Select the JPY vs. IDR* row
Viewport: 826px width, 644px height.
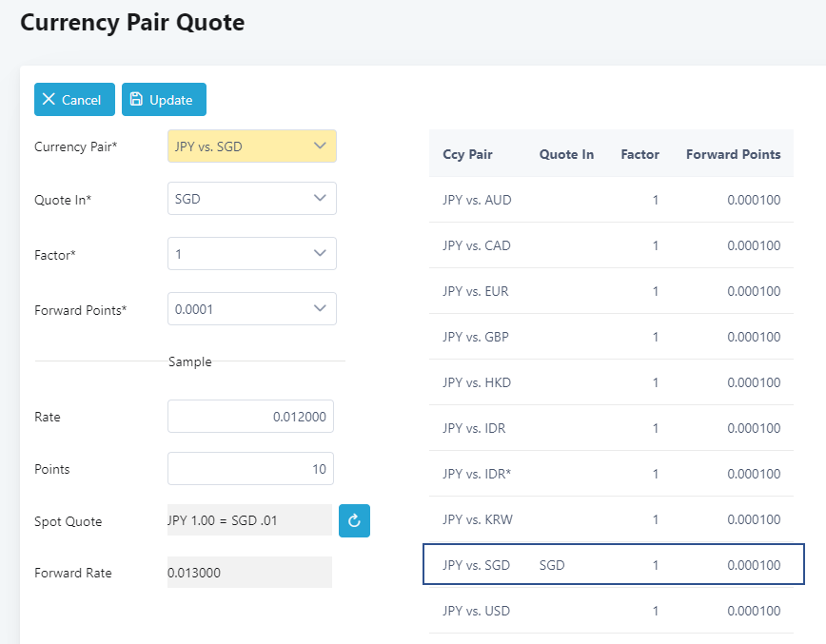click(x=611, y=474)
